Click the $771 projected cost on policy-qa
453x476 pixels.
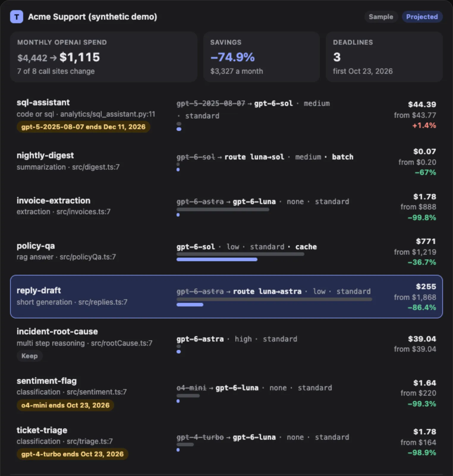click(426, 241)
